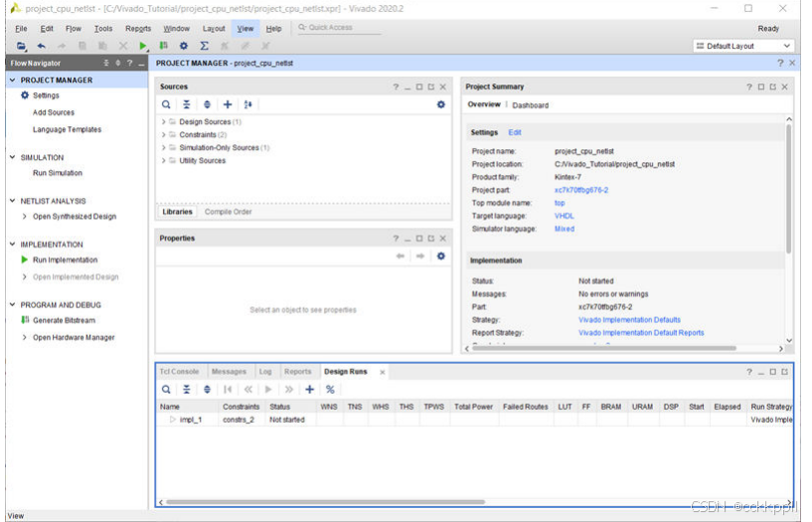Click Run Simulation in Flow Navigator
The width and height of the screenshot is (812, 522).
coord(58,173)
